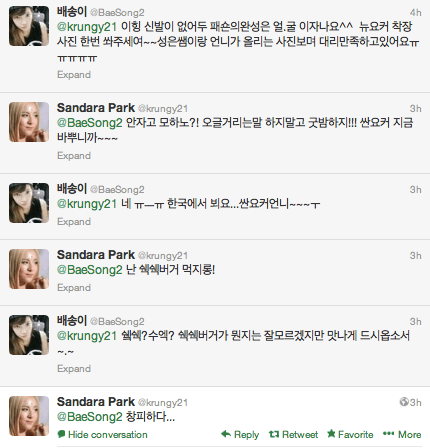The width and height of the screenshot is (430, 448).
Task: Open the 4h timestamp of first tweet
Action: 415,13
